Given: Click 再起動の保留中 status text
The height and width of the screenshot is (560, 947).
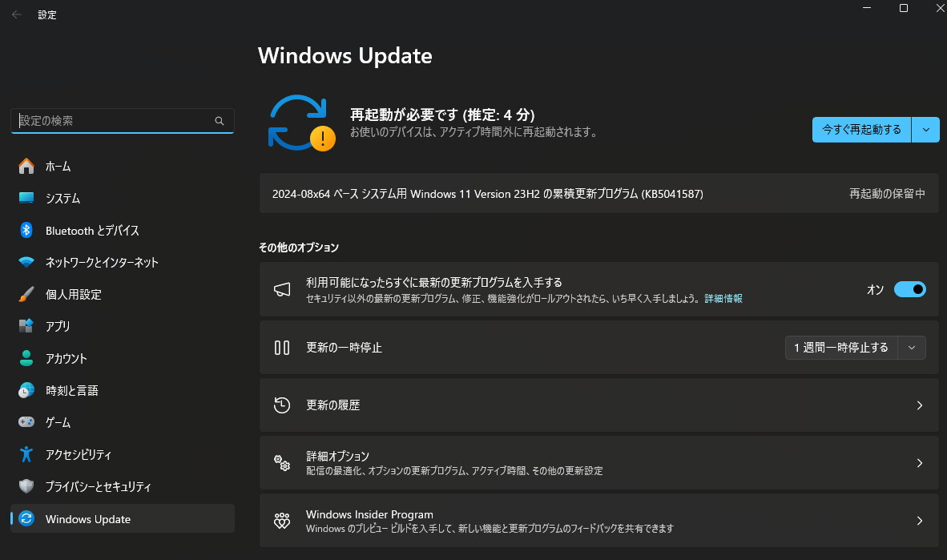Looking at the screenshot, I should [887, 194].
